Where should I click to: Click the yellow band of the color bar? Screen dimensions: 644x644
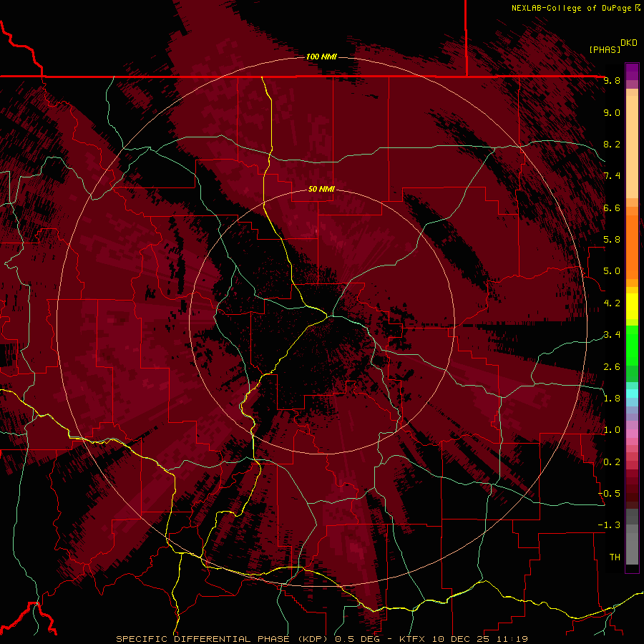(x=632, y=306)
